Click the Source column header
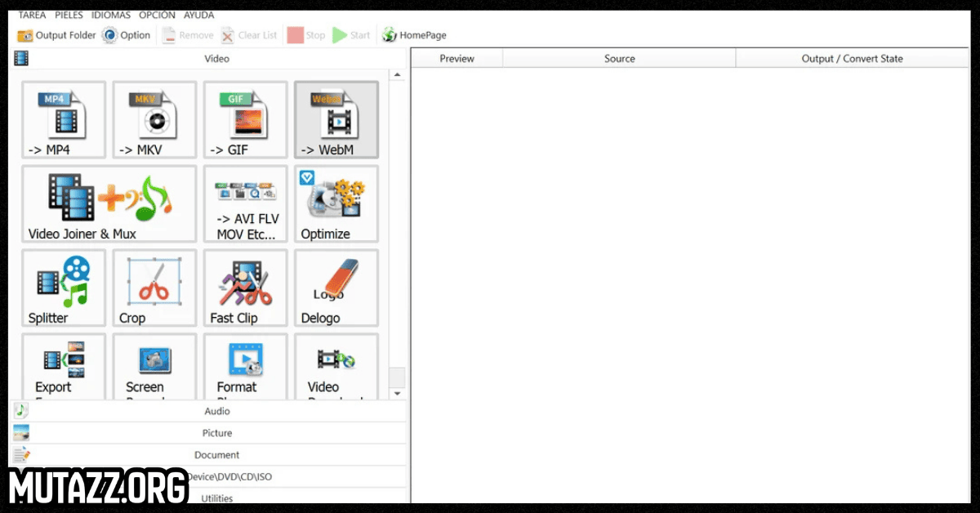This screenshot has height=513, width=980. point(619,58)
